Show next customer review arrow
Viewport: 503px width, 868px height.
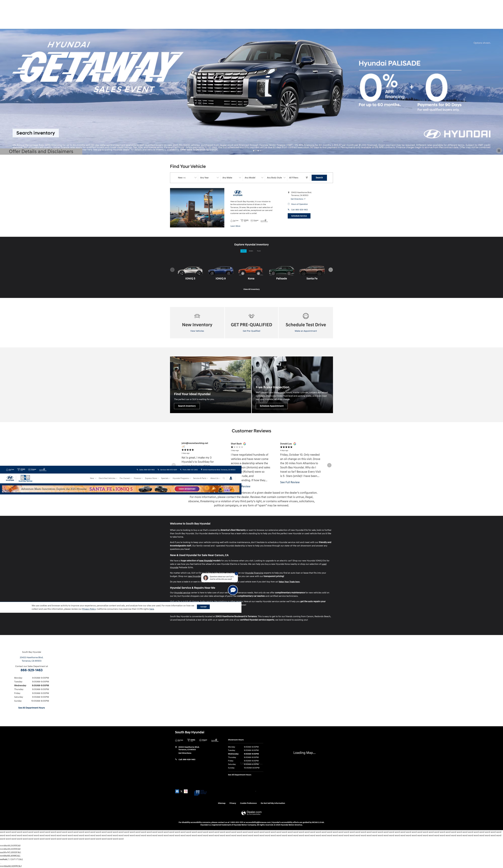[329, 465]
